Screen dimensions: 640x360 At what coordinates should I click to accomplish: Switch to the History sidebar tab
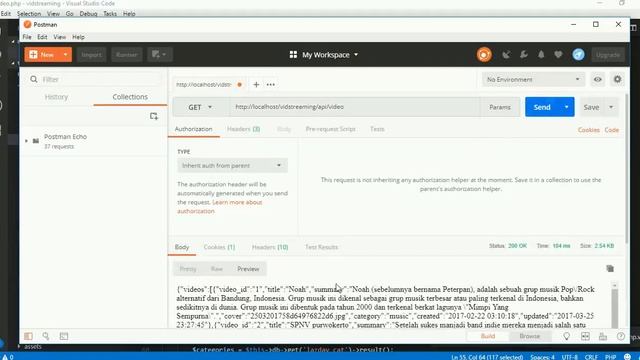point(56,97)
